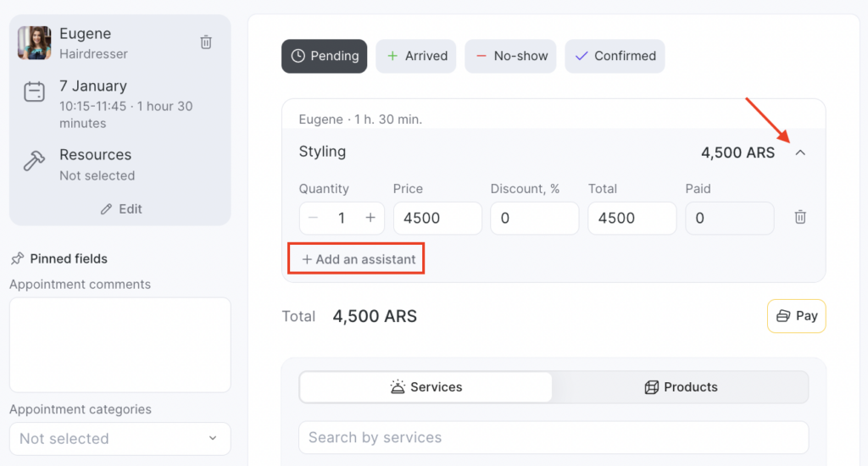
Task: Switch to the Products tab
Action: (680, 387)
